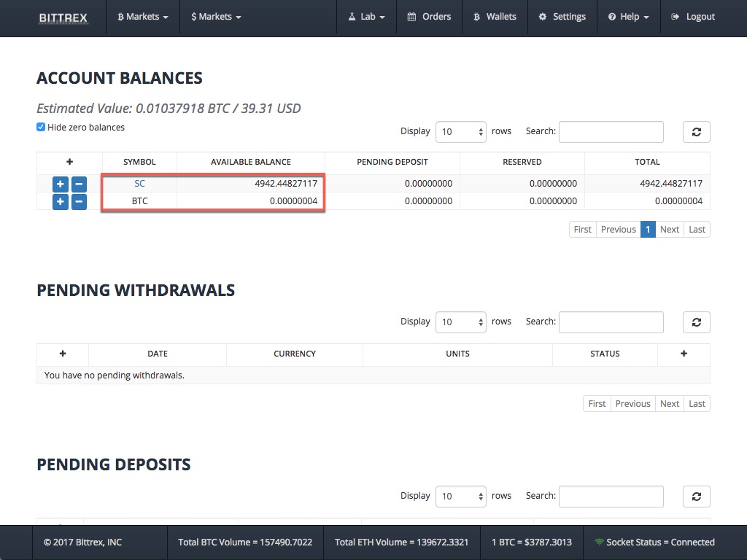Open the withdraw dialog for SC
This screenshot has height=560, width=747.
coord(79,184)
